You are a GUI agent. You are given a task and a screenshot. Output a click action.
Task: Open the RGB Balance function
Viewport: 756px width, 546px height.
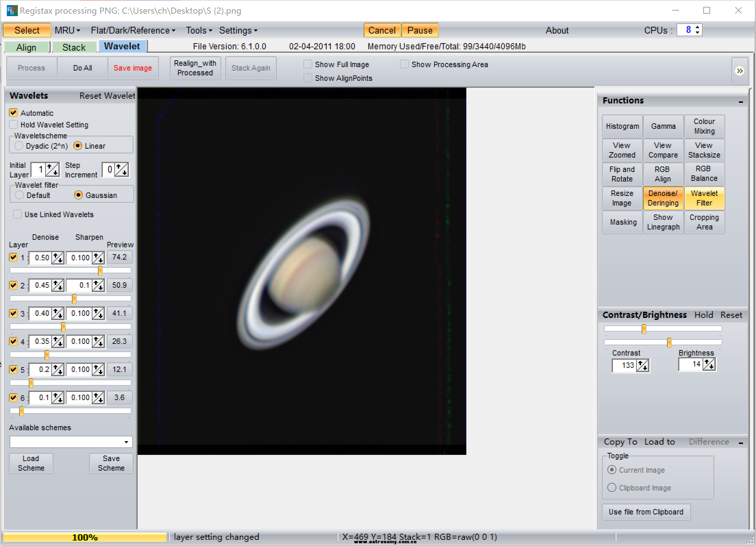704,174
